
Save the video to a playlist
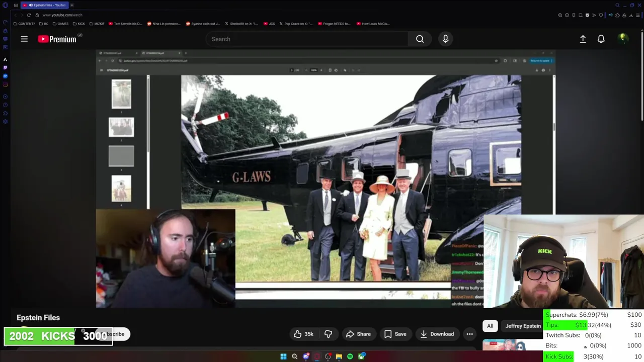click(x=395, y=334)
